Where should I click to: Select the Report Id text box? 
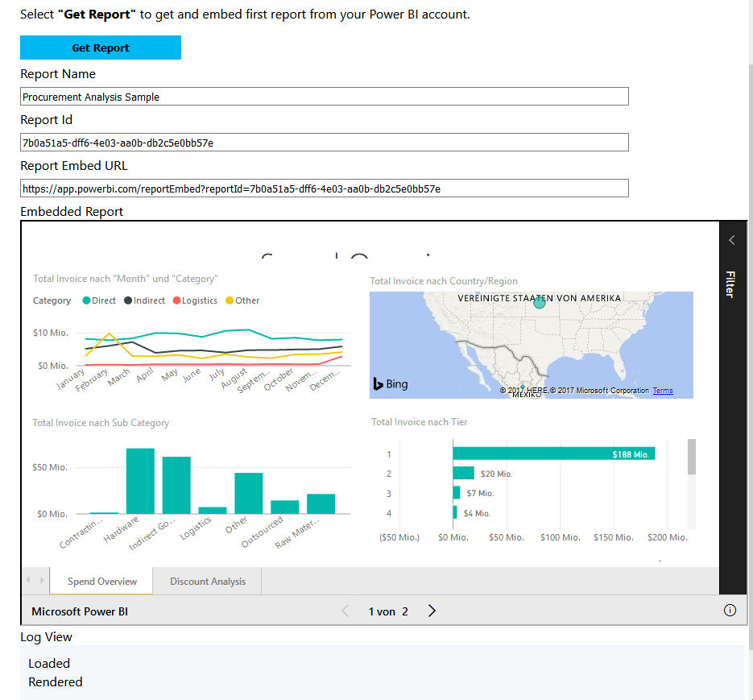pyautogui.click(x=325, y=143)
